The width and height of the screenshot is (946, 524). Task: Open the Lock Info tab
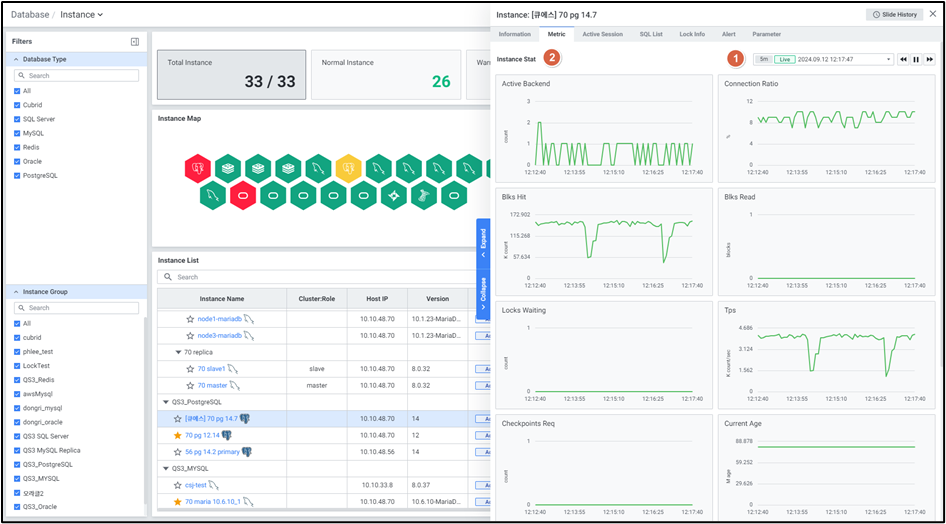(692, 34)
